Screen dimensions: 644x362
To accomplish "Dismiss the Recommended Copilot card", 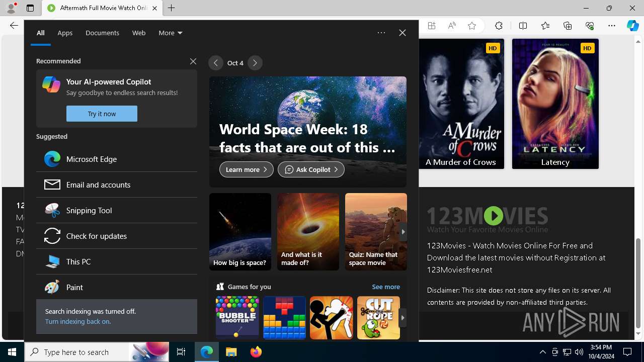I will pyautogui.click(x=193, y=61).
